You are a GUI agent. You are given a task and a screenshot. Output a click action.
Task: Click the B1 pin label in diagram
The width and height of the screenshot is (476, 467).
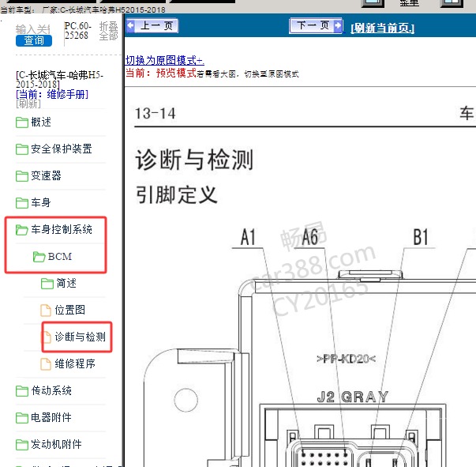click(421, 237)
